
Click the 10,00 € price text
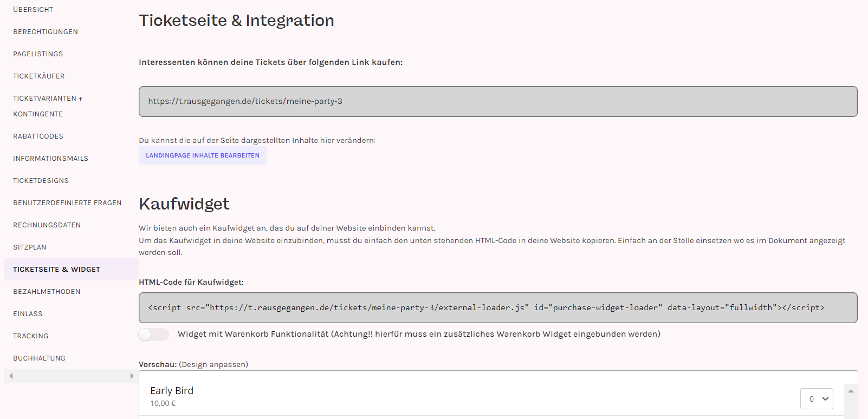point(163,403)
